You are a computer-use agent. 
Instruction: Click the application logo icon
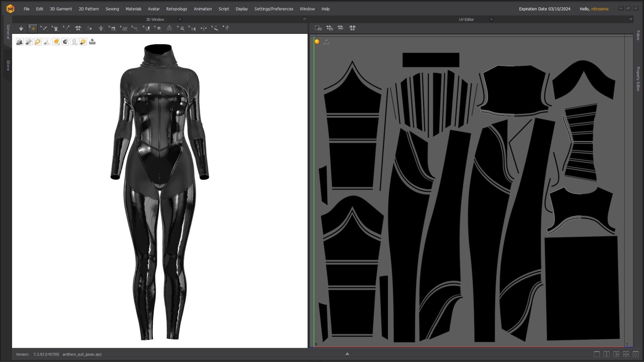point(10,9)
